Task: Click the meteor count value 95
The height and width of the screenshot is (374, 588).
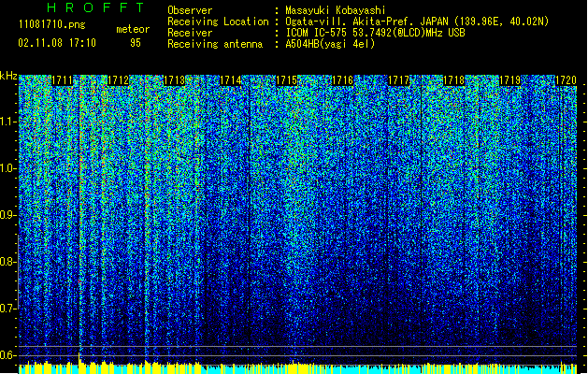Action: pyautogui.click(x=136, y=43)
